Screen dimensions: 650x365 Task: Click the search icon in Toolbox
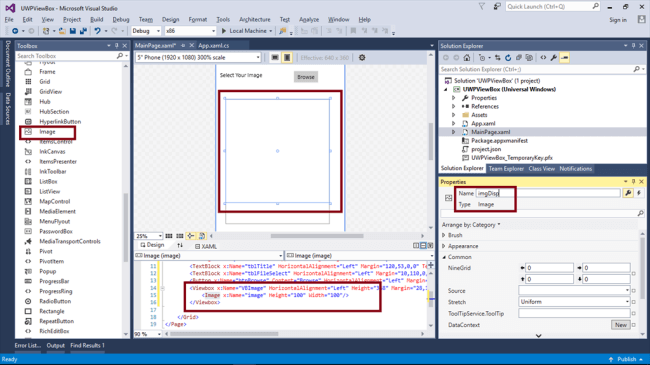(x=120, y=56)
